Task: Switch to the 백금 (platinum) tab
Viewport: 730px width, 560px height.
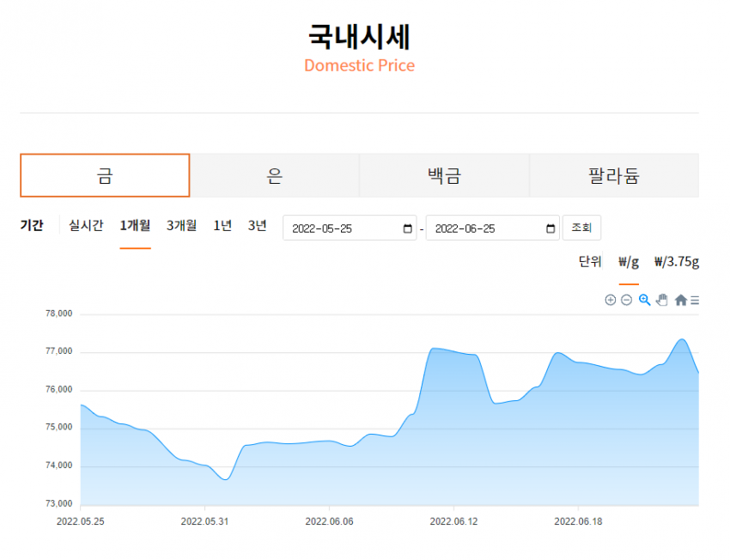Action: pos(444,175)
